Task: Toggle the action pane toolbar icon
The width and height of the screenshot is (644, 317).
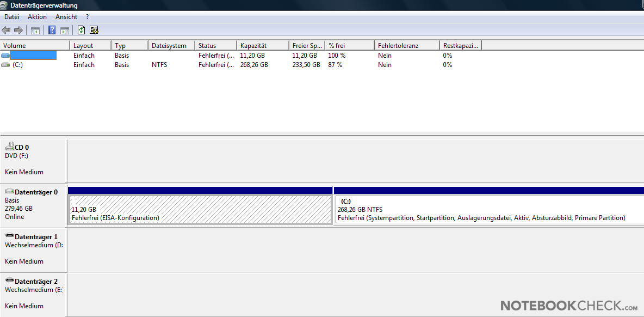Action: (x=65, y=30)
